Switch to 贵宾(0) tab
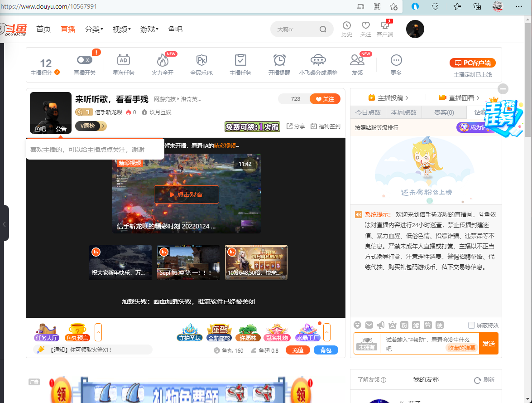The height and width of the screenshot is (403, 532). (x=444, y=112)
